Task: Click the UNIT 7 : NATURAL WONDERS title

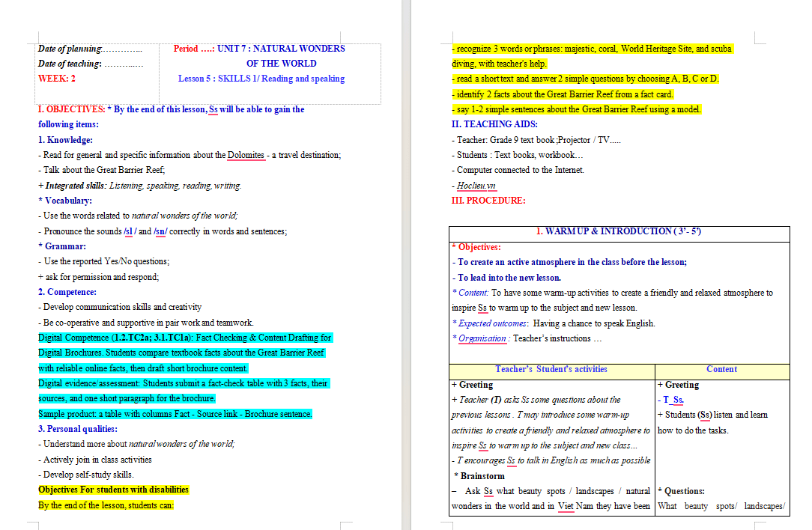Action: [x=281, y=49]
